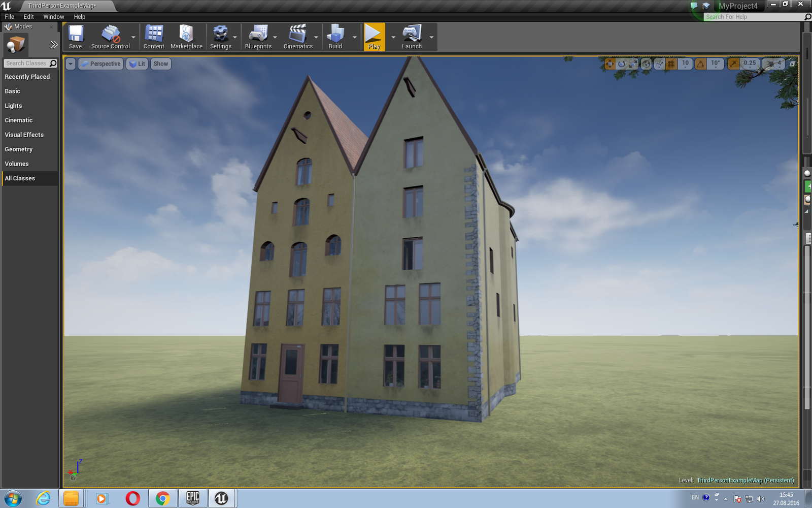
Task: Select the scale transform gizmo icon
Action: point(633,64)
